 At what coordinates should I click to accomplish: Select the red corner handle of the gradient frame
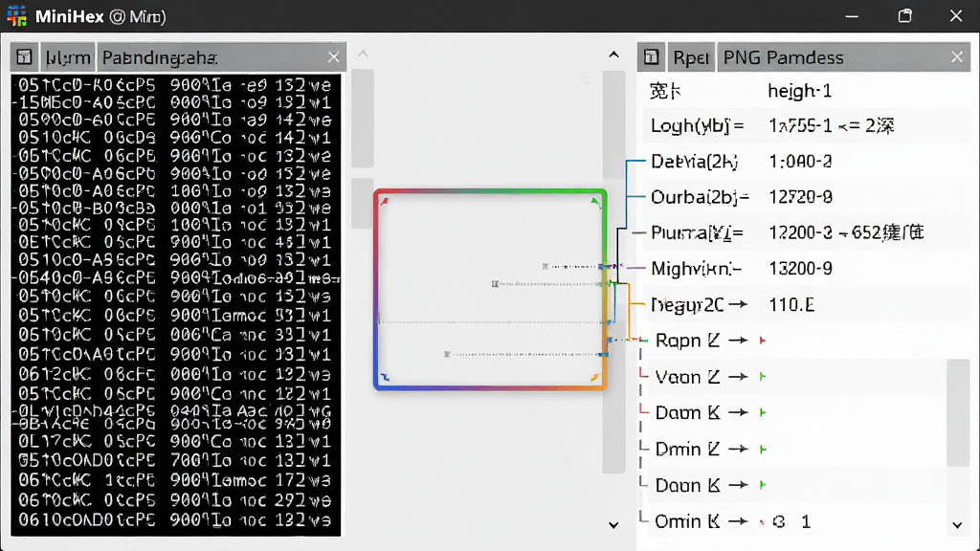385,201
